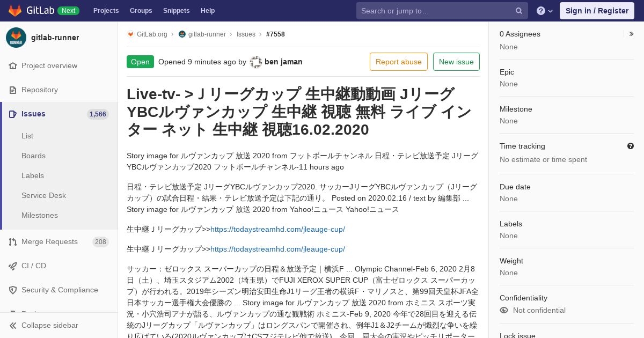The width and height of the screenshot is (644, 338).
Task: Click the Merge Requests icon
Action: click(13, 241)
